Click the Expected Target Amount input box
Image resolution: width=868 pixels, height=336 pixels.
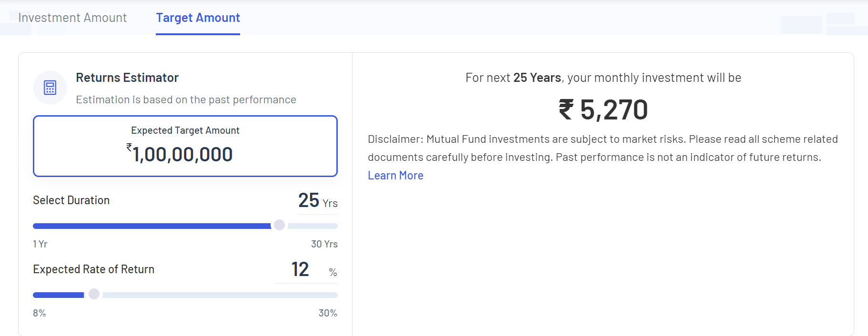coord(185,146)
